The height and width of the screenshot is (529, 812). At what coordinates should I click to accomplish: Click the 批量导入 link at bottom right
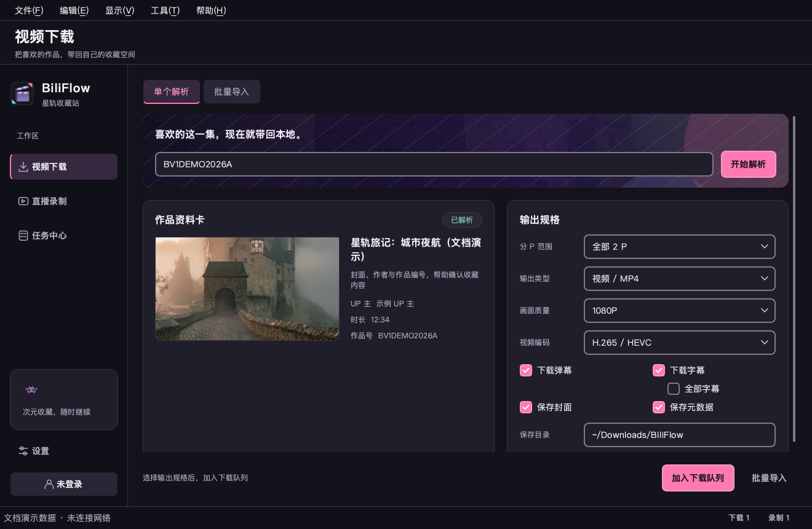[x=769, y=478]
